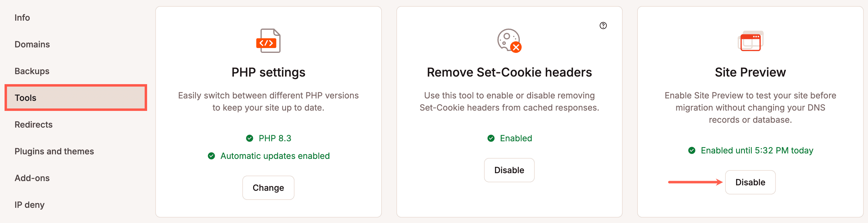
Task: Click the PHP settings code file icon
Action: (x=268, y=41)
